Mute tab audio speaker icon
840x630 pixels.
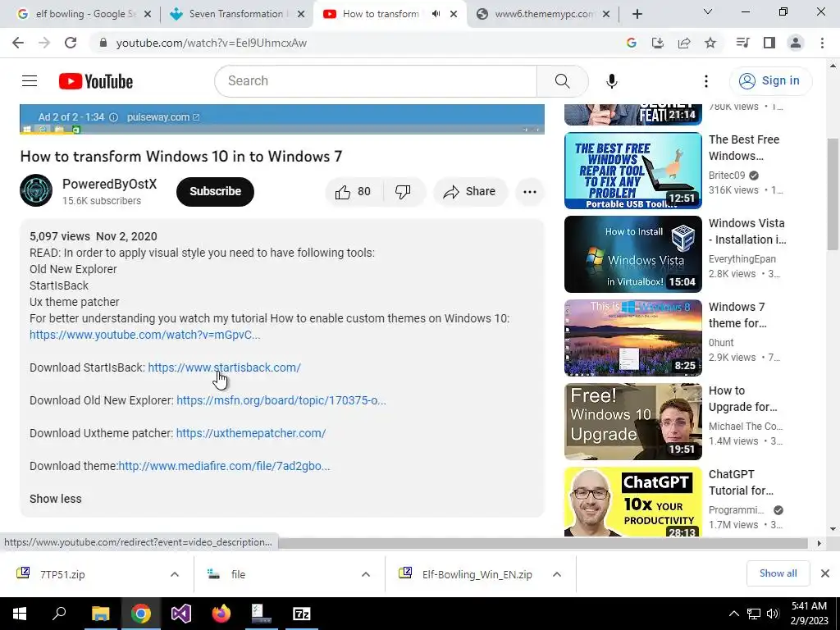click(x=436, y=14)
